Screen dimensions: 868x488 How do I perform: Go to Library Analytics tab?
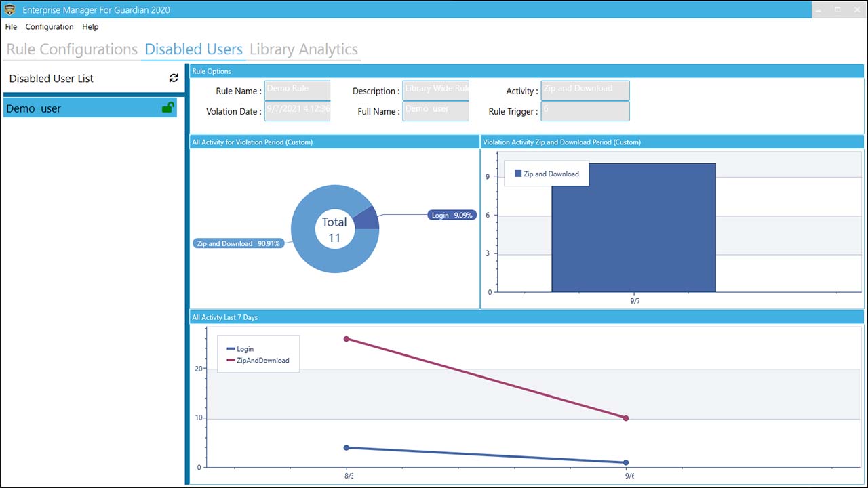(304, 49)
